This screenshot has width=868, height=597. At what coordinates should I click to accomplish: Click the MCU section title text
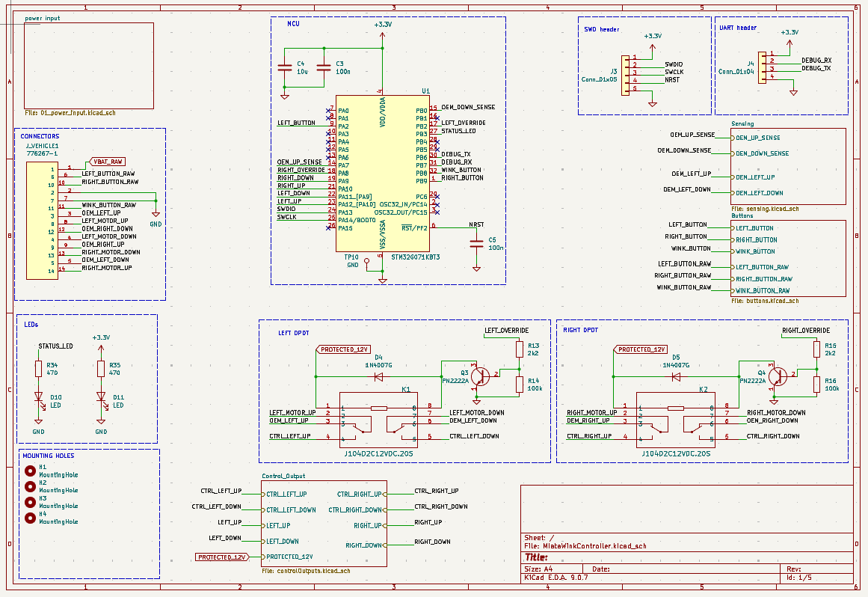coord(293,24)
